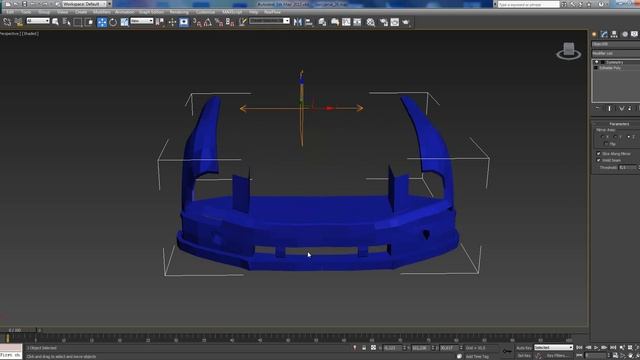This screenshot has height=360, width=640.
Task: Open the Hierarchy command panel tab
Action: click(x=614, y=34)
